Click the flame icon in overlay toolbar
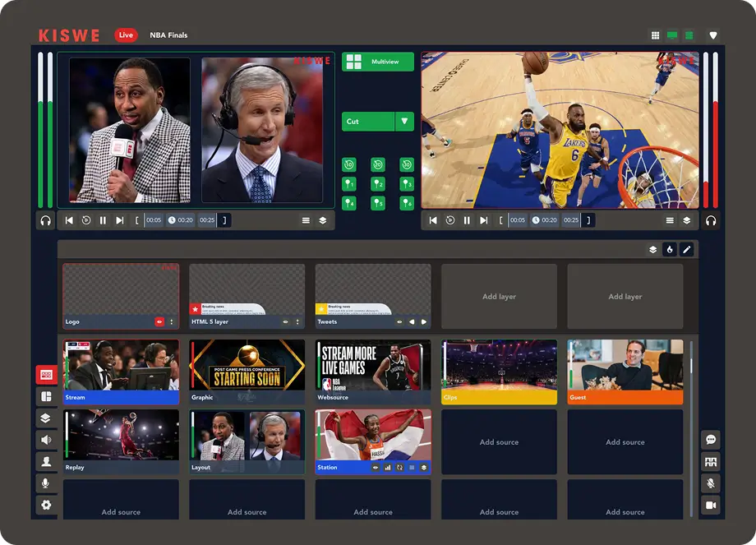 670,249
